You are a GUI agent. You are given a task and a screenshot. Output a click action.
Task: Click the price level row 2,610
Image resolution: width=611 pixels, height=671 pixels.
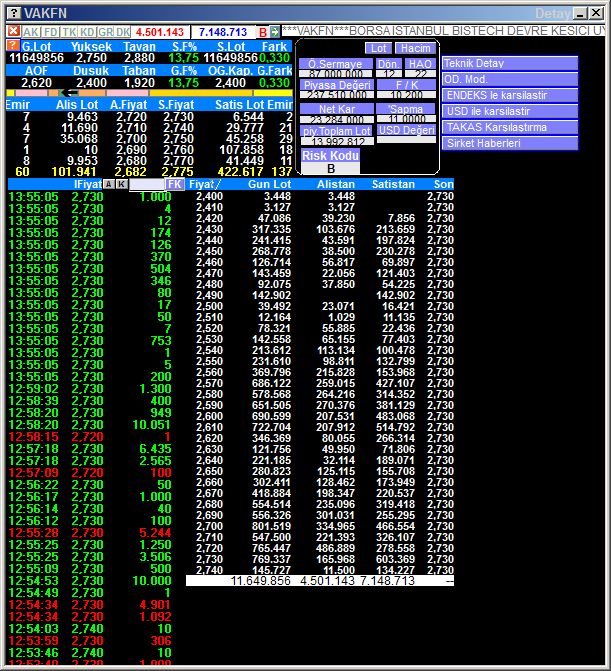tap(320, 427)
